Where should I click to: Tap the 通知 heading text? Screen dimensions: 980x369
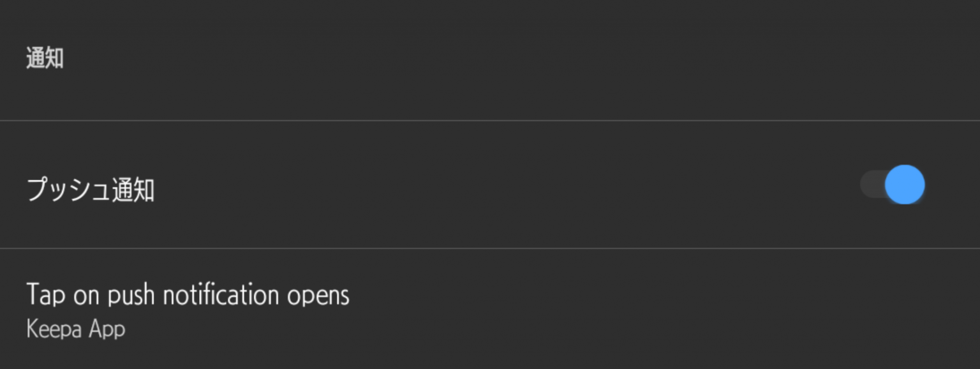[x=45, y=58]
